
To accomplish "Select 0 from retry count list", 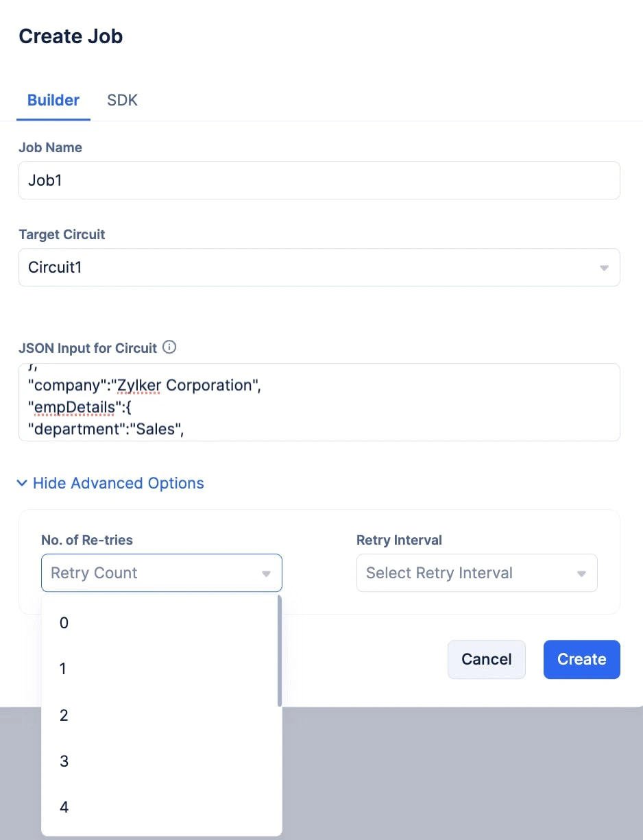I will (x=64, y=623).
